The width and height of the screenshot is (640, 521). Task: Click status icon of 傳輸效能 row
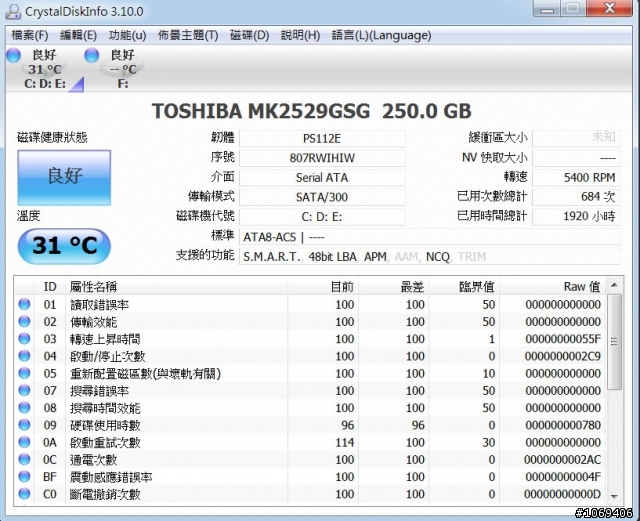click(x=24, y=321)
